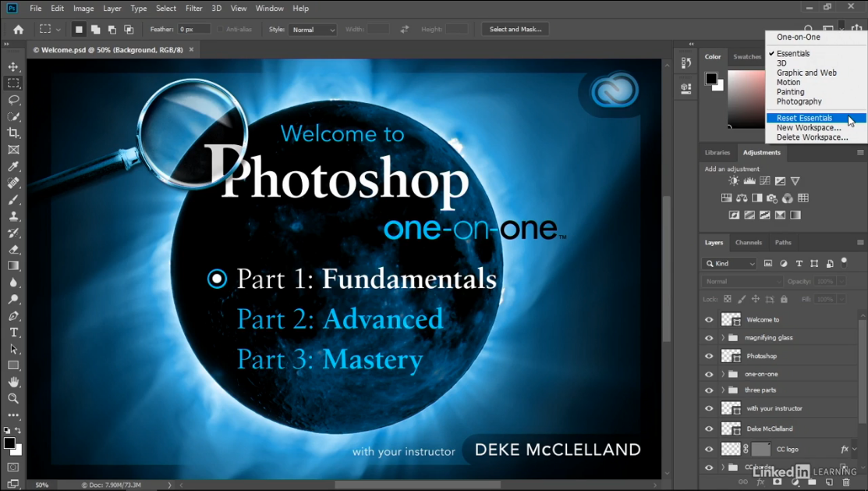Choose add to selection mode

click(96, 30)
